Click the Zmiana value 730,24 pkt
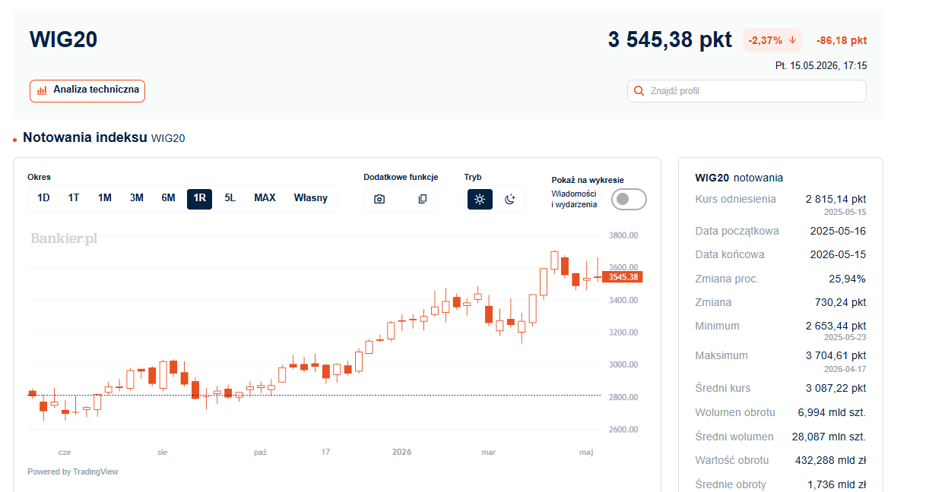This screenshot has height=492, width=948. pyautogui.click(x=840, y=302)
